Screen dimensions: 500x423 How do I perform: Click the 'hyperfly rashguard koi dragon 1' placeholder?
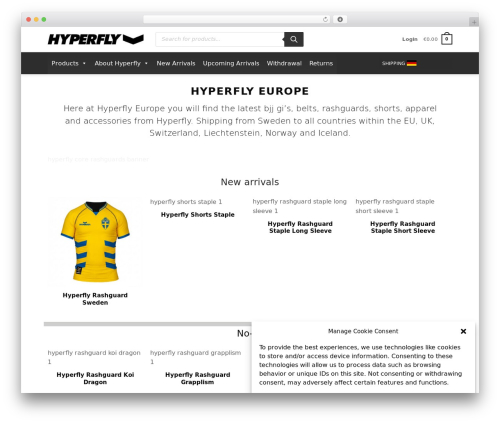pos(94,357)
